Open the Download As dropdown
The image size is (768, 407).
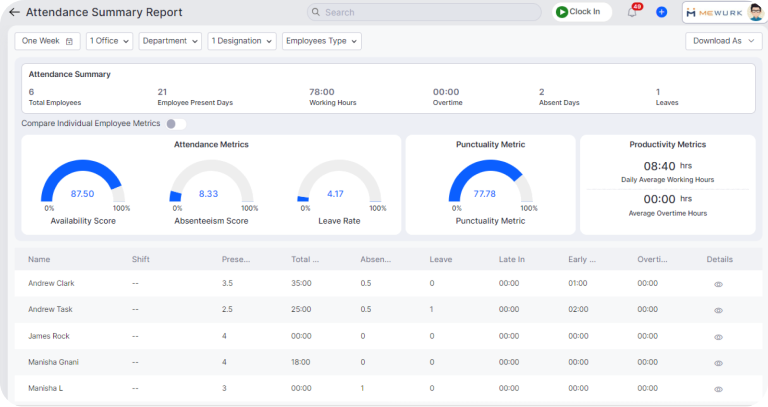723,41
